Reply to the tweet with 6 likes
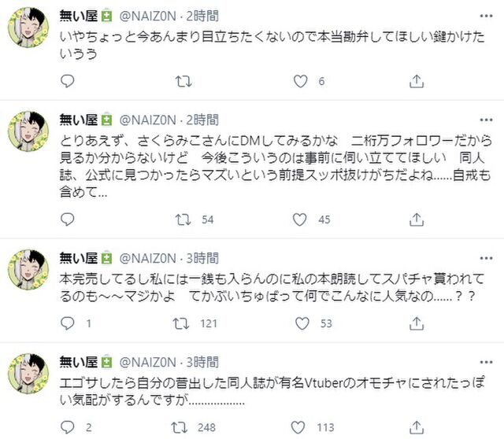 click(x=67, y=81)
